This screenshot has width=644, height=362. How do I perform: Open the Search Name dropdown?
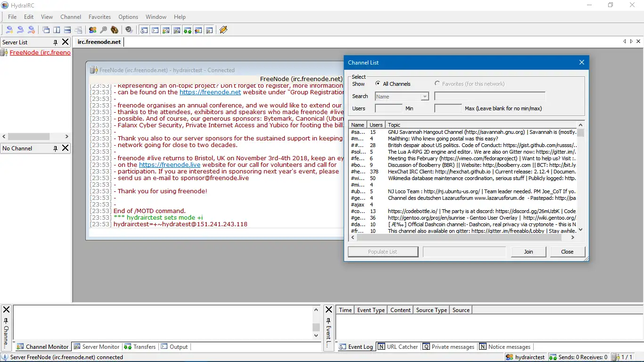(425, 97)
